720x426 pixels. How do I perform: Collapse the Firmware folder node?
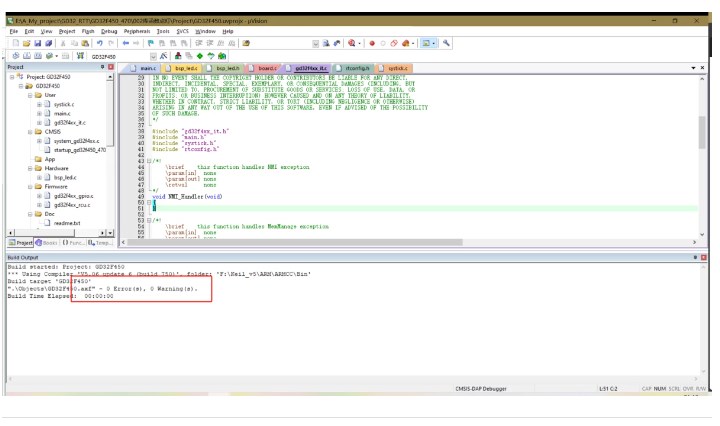pos(30,186)
